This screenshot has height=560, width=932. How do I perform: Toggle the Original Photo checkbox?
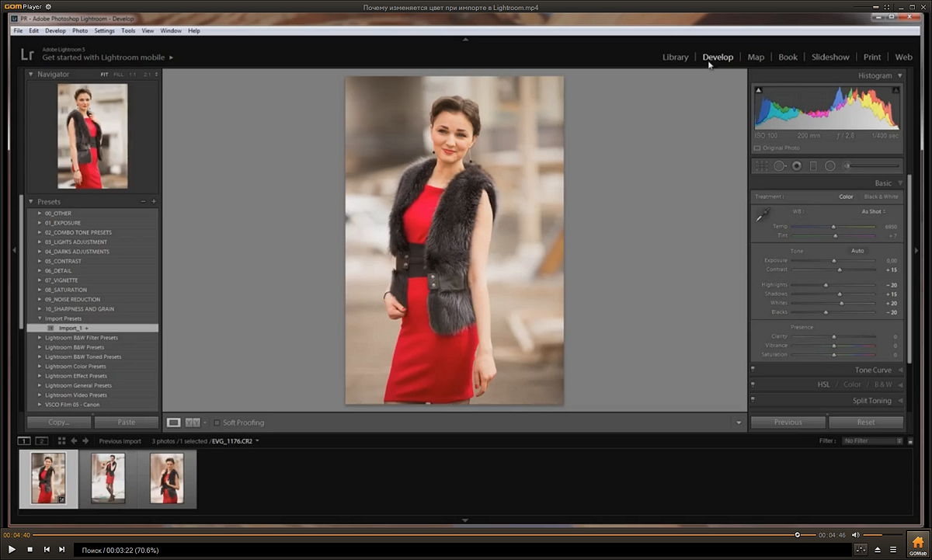pyautogui.click(x=757, y=148)
